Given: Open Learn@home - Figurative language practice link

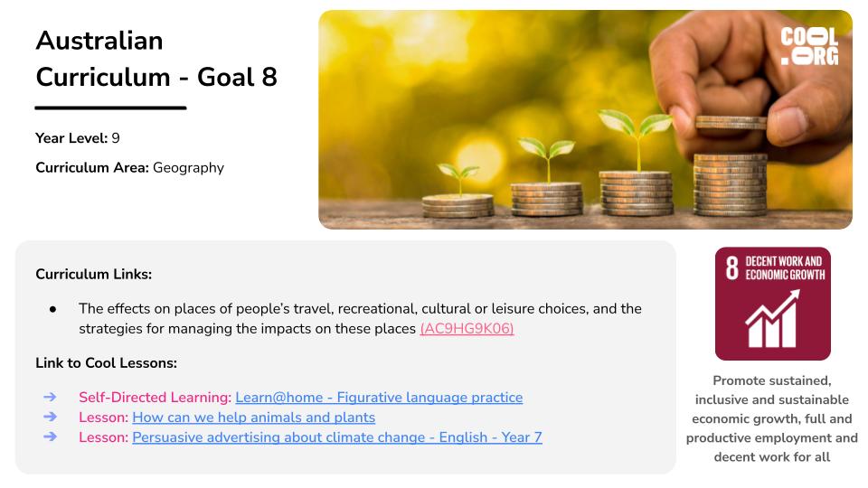Looking at the screenshot, I should coord(379,398).
